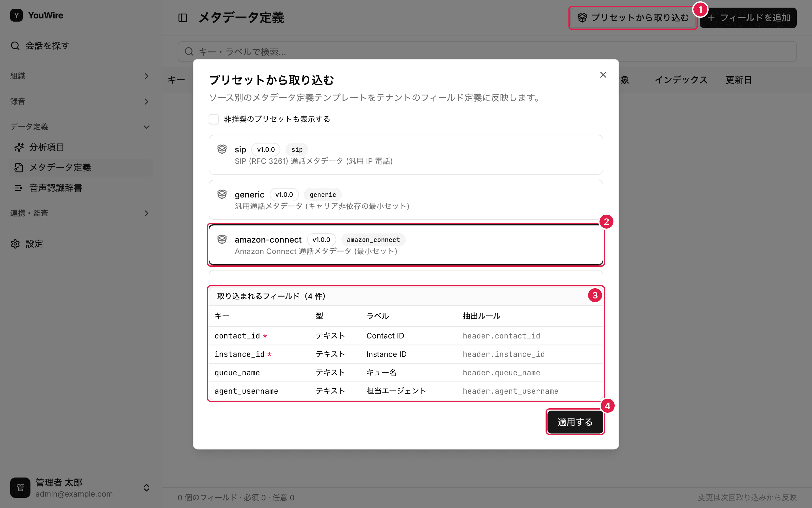The image size is (812, 508).
Task: Click the magnifier icon in the key search box
Action: tap(189, 51)
